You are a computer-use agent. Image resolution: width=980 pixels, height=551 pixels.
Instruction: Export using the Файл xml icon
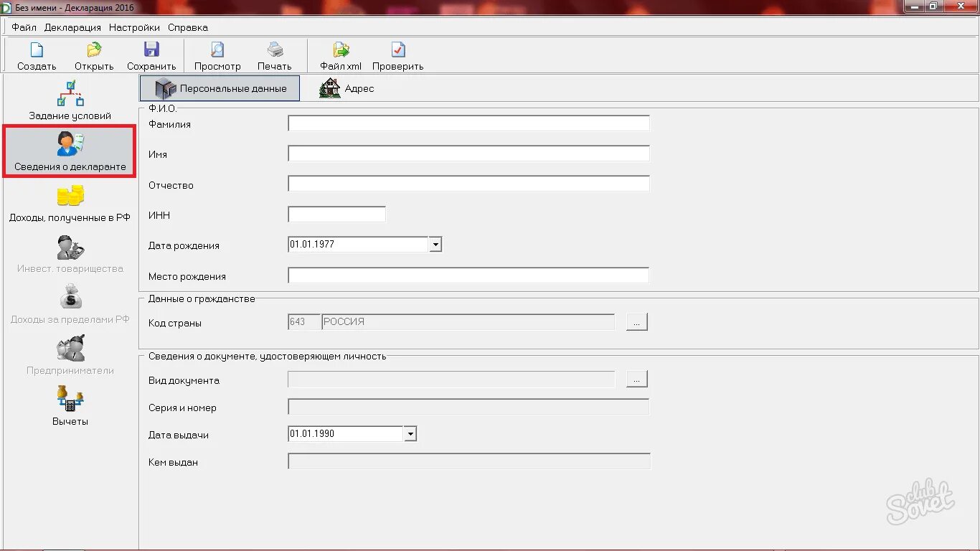click(x=341, y=56)
